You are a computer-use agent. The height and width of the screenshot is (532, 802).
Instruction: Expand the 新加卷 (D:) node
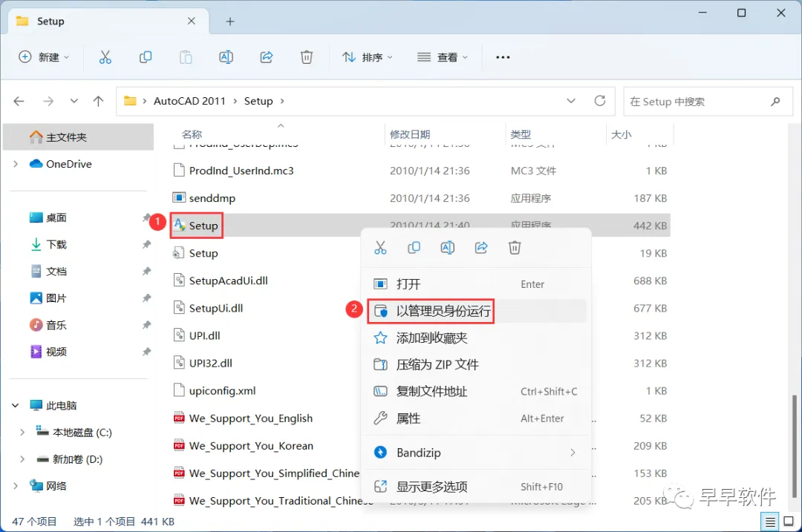point(22,459)
